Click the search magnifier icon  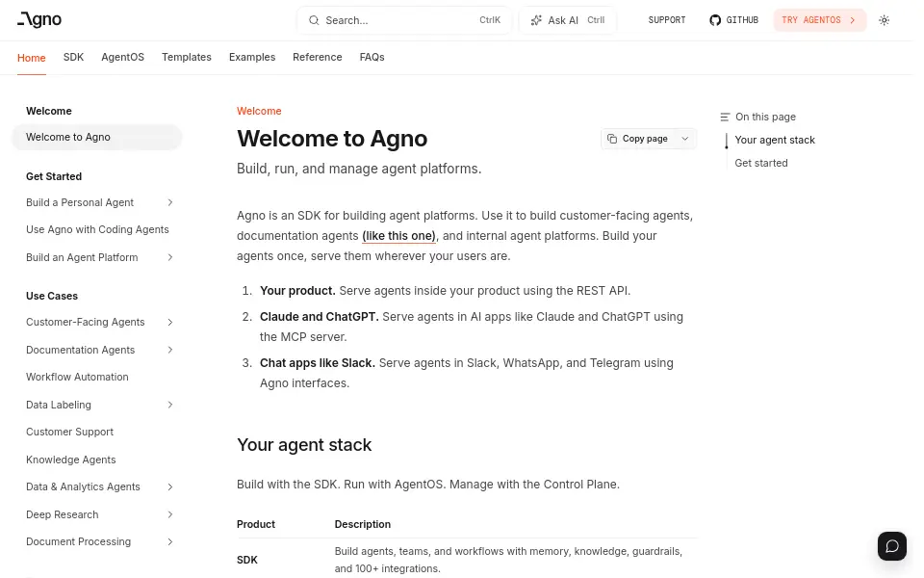[314, 20]
